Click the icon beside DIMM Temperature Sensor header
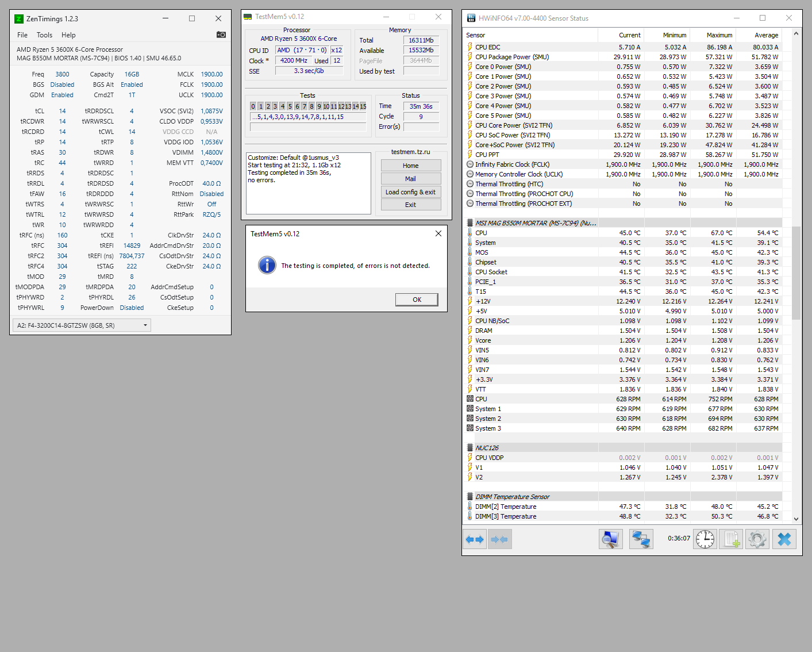The height and width of the screenshot is (652, 812). click(470, 497)
